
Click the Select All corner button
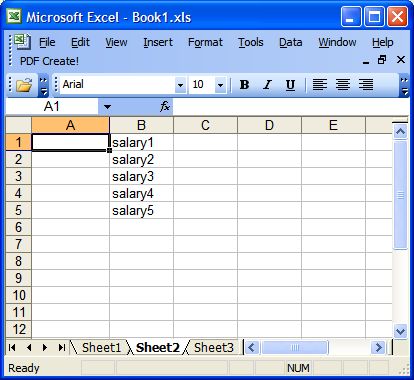click(x=19, y=125)
